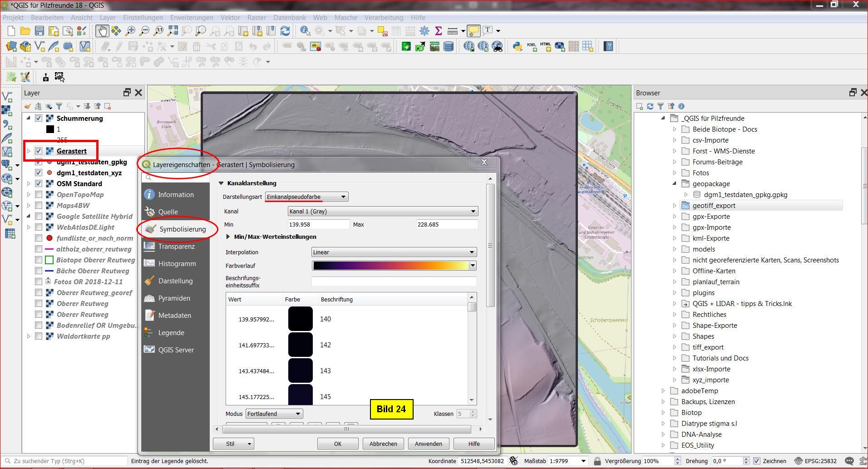The height and width of the screenshot is (469, 868).
Task: Click the Anwenden button
Action: (x=428, y=444)
